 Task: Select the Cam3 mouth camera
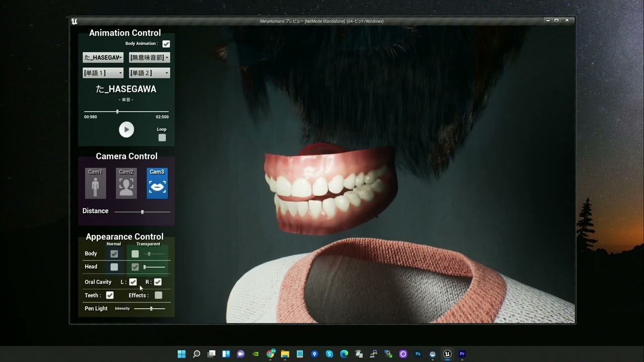coord(157,184)
